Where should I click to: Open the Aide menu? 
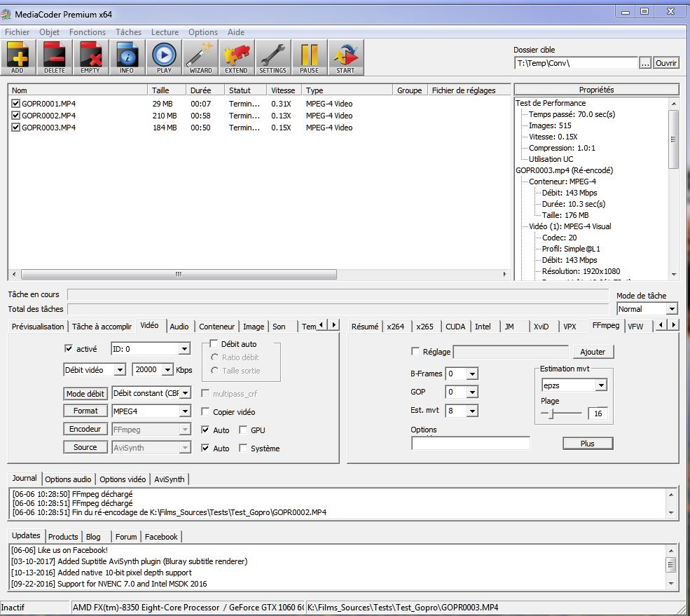pos(236,32)
